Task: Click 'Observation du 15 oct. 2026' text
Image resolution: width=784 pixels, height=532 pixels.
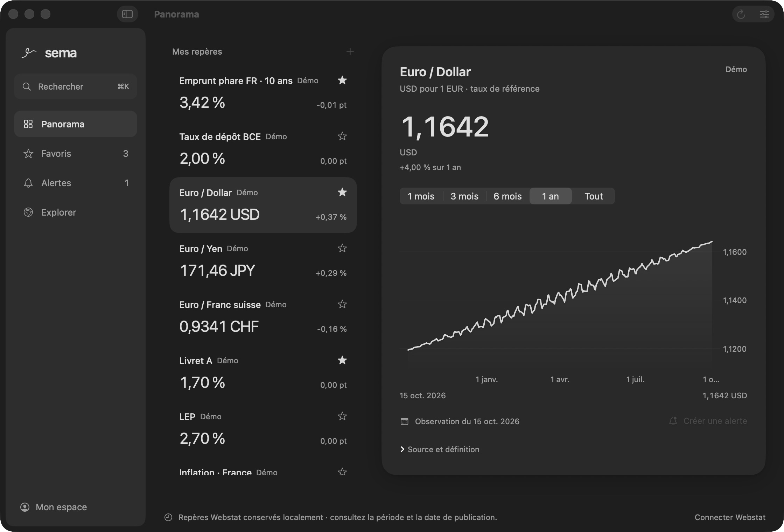Action: (x=467, y=421)
